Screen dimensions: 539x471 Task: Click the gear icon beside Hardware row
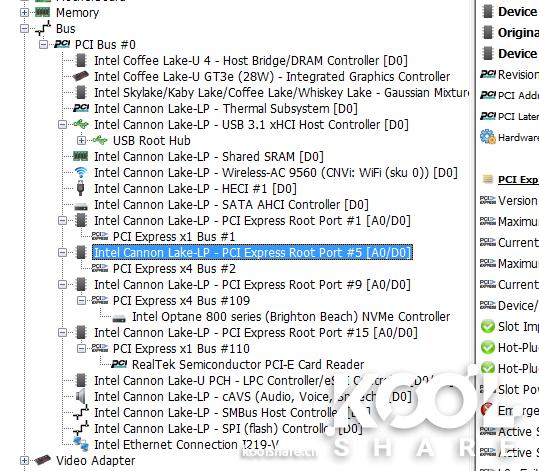pos(488,137)
